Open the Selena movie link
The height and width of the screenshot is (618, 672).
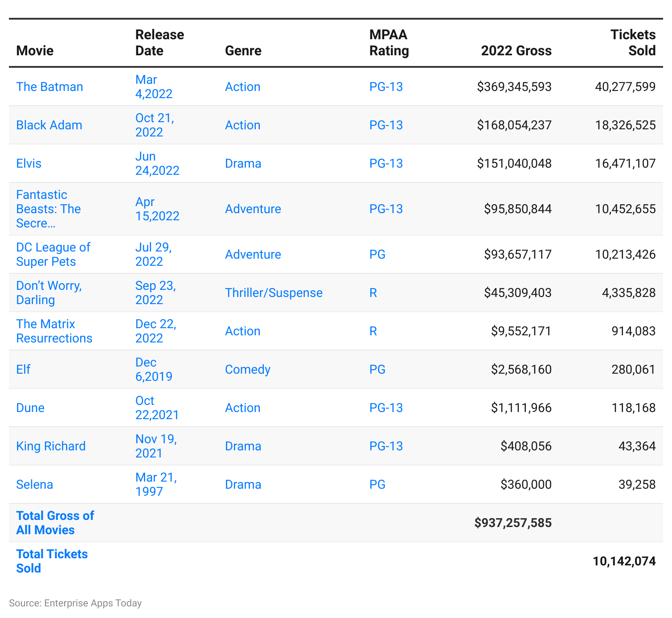(34, 484)
